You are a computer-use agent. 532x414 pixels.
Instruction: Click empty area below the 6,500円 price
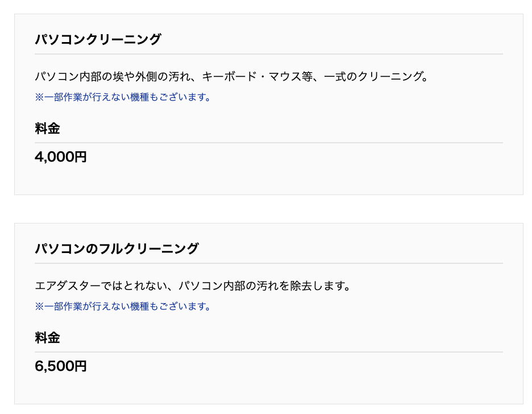(268, 389)
